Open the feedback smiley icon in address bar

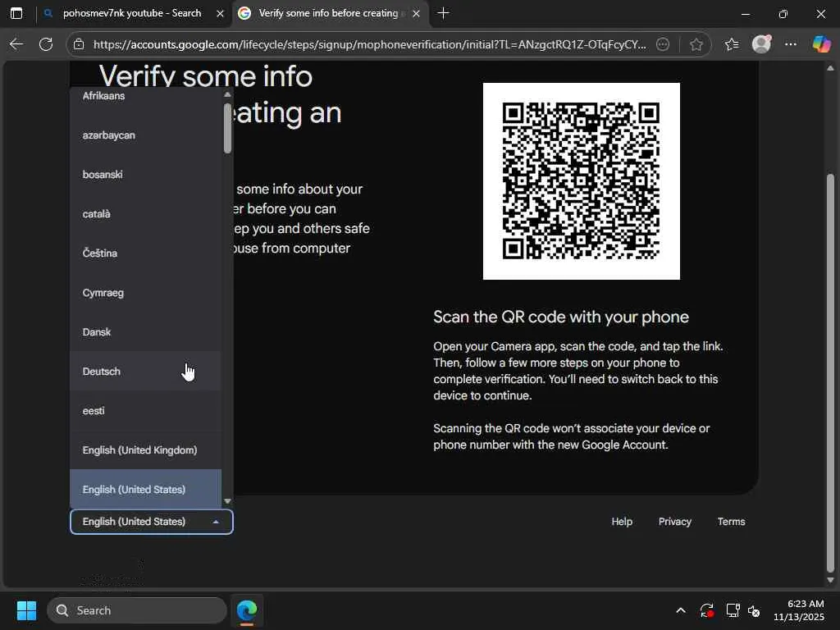coord(663,44)
